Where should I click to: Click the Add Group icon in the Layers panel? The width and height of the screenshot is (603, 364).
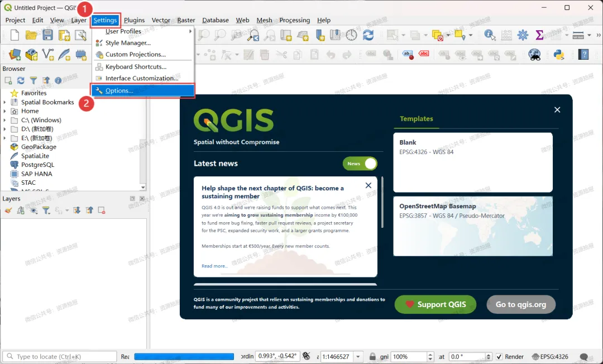coord(21,210)
